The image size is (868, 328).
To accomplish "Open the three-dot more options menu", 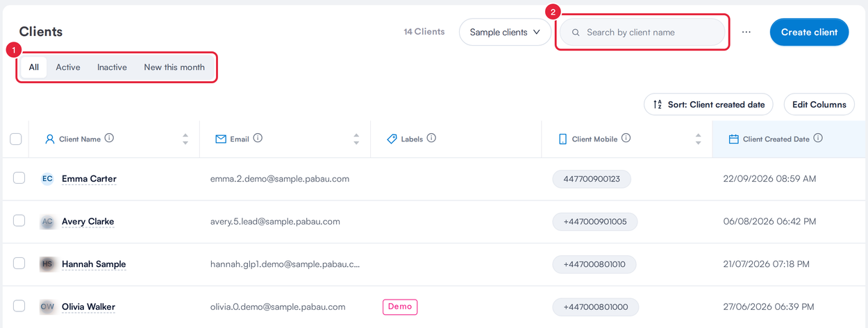I will pyautogui.click(x=746, y=32).
